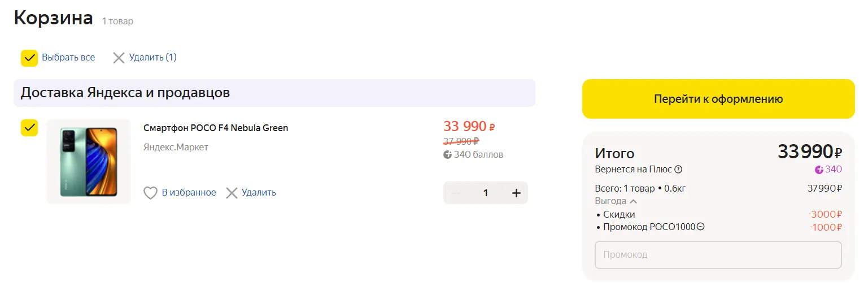Uncheck the POCO F4 item checkbox
The width and height of the screenshot is (868, 286).
[x=29, y=128]
